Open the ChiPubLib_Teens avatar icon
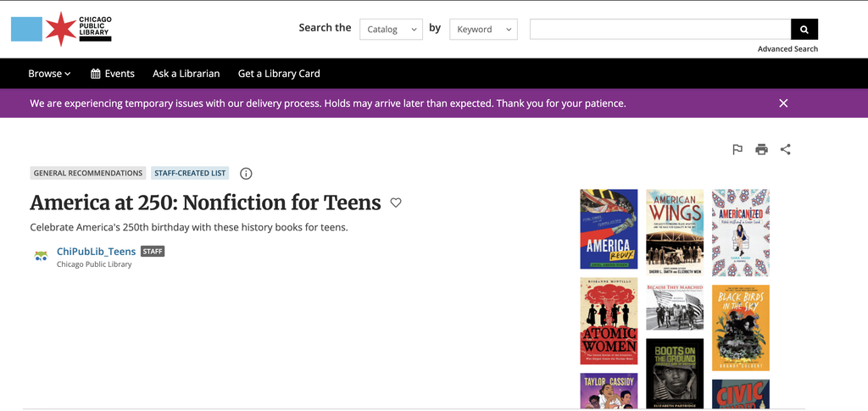The height and width of the screenshot is (411, 868). coord(41,256)
